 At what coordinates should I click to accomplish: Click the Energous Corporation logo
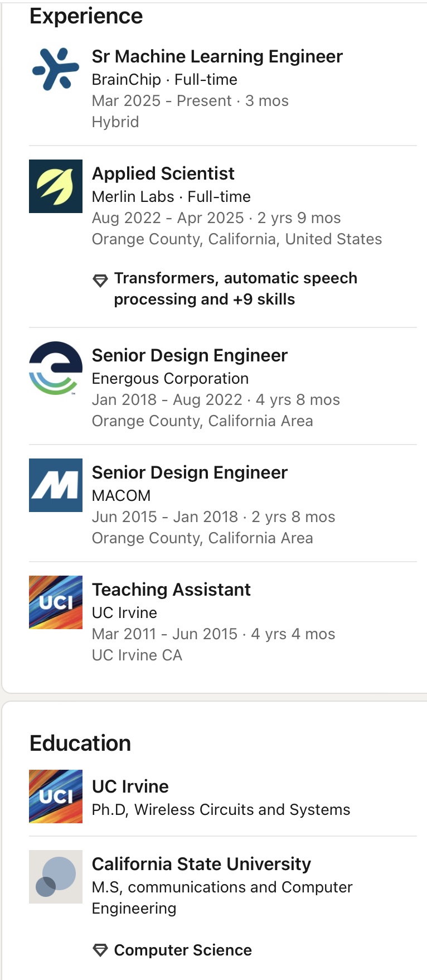tap(56, 368)
